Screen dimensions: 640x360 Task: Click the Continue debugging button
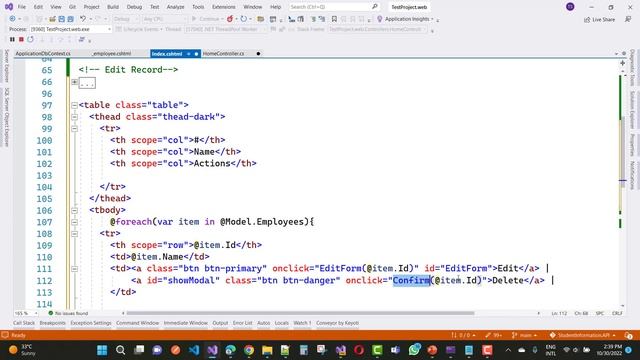click(205, 19)
